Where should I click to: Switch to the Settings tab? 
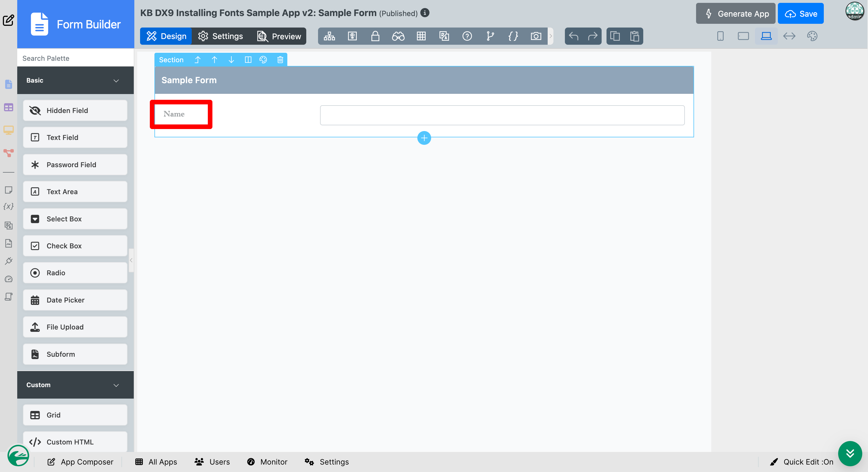(x=220, y=36)
